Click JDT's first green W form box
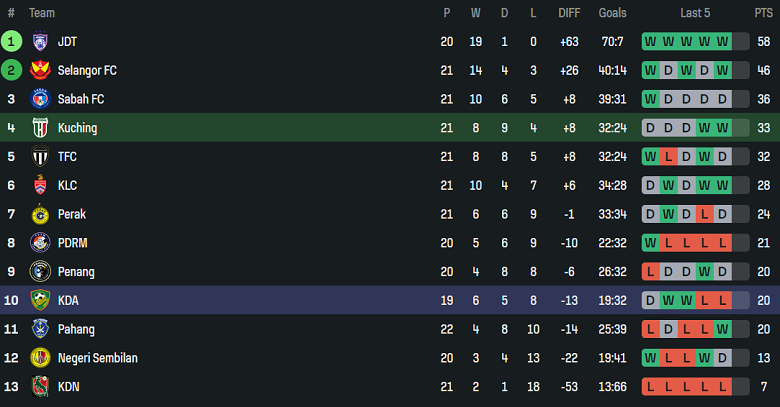The height and width of the screenshot is (407, 780). [650, 42]
